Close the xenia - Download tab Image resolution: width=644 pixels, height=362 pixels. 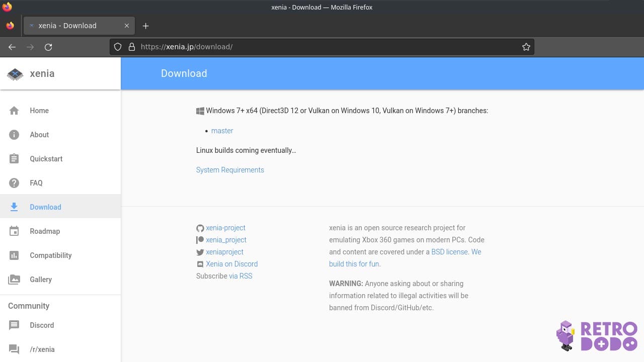127,26
